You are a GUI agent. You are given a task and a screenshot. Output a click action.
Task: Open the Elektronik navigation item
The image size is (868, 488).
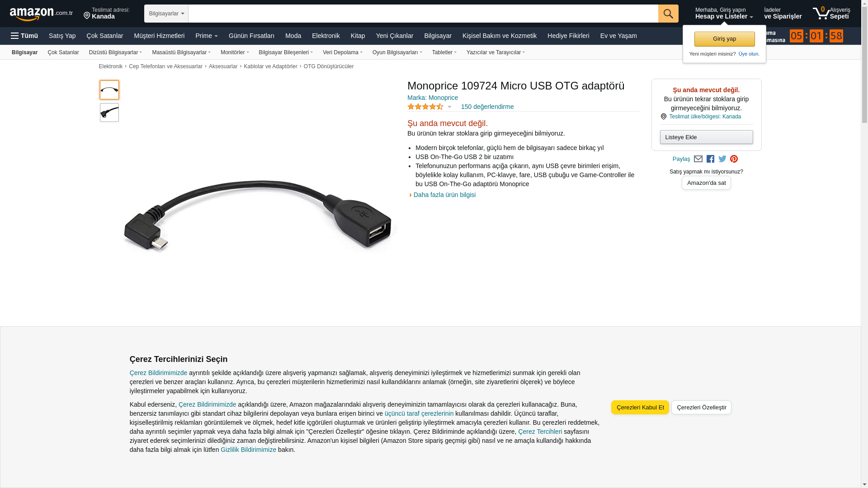325,36
